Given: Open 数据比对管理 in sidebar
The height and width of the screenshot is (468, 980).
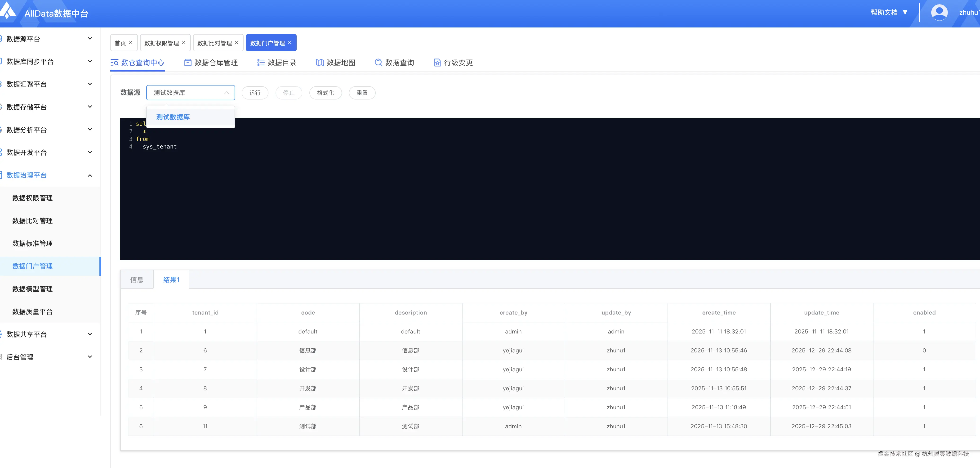Looking at the screenshot, I should (x=50, y=221).
